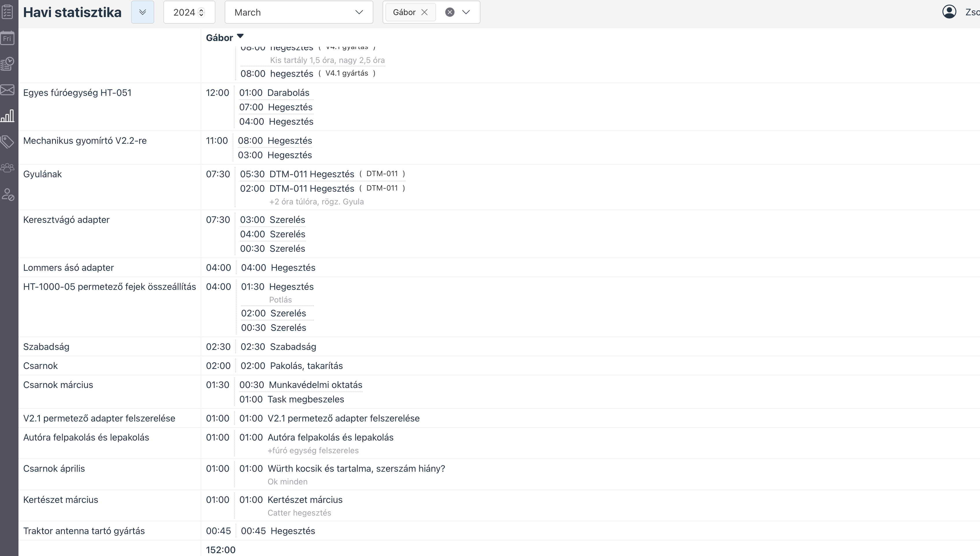Open the team members group icon

click(x=8, y=168)
